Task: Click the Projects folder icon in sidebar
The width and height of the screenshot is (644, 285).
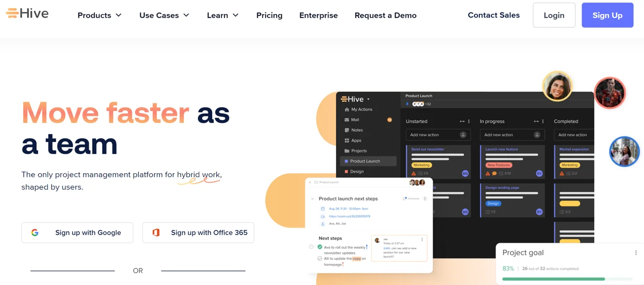Action: [347, 151]
